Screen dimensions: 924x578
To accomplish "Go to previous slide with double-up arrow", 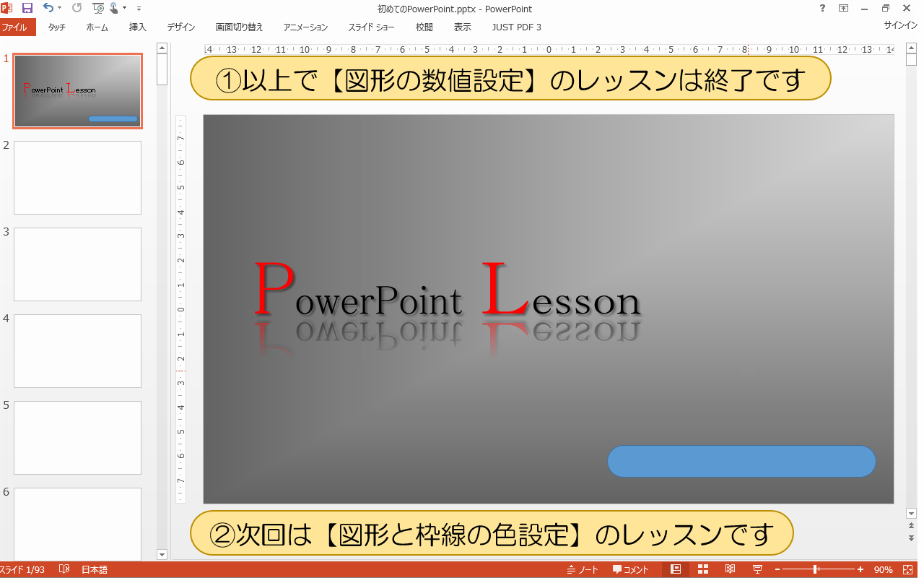I will 911,527.
